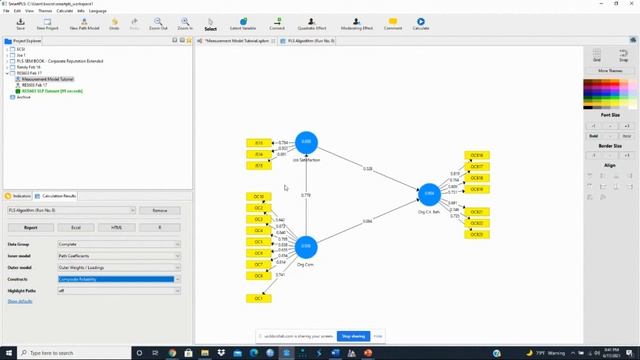Open the File menu
The image size is (640, 360).
coord(6,11)
